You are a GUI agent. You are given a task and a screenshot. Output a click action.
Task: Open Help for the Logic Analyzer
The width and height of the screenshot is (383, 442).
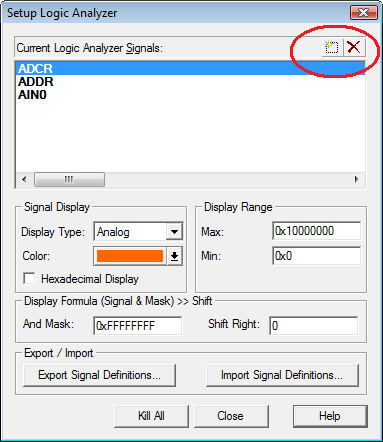point(330,416)
